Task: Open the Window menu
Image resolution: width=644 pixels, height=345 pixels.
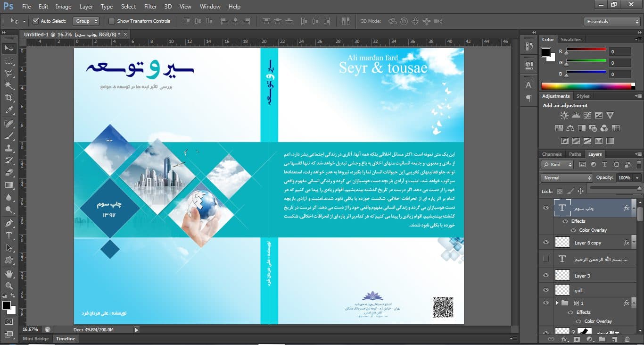Action: pos(210,7)
